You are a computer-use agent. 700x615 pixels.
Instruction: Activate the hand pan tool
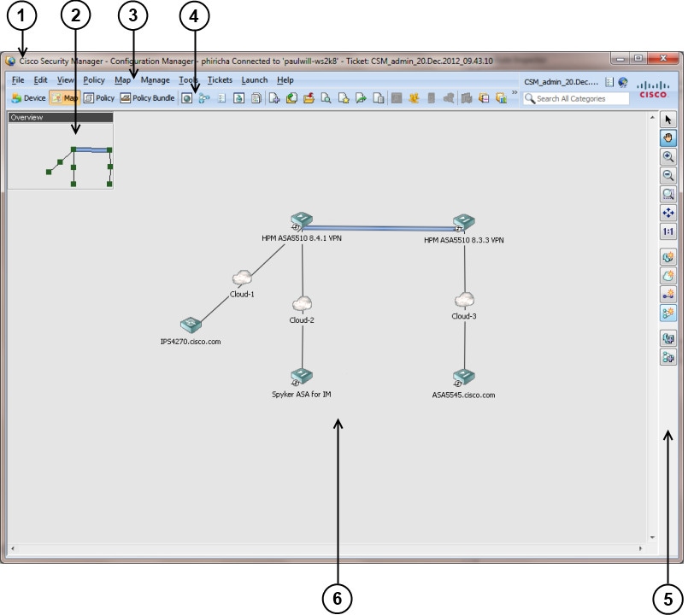[x=668, y=138]
